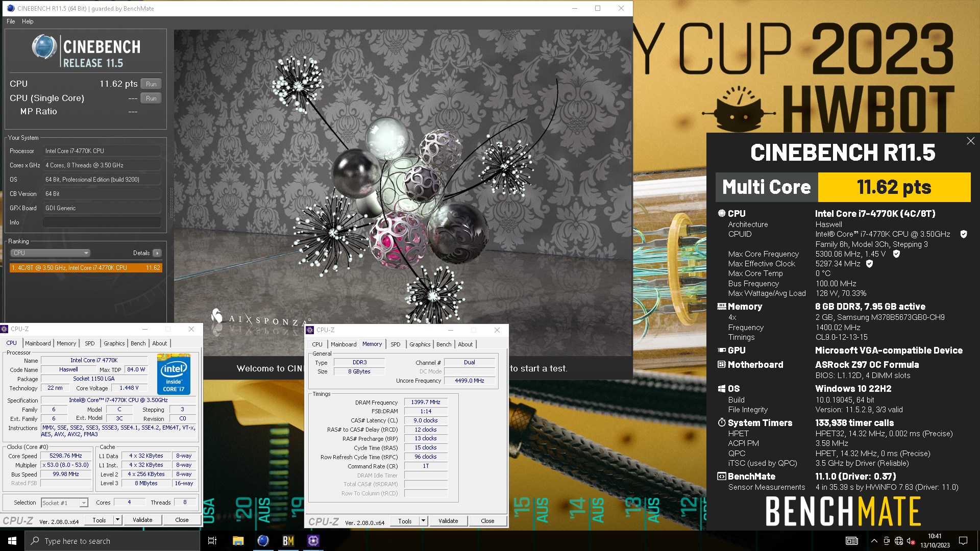The image size is (980, 551).
Task: Open File Explorer from the taskbar
Action: (238, 541)
